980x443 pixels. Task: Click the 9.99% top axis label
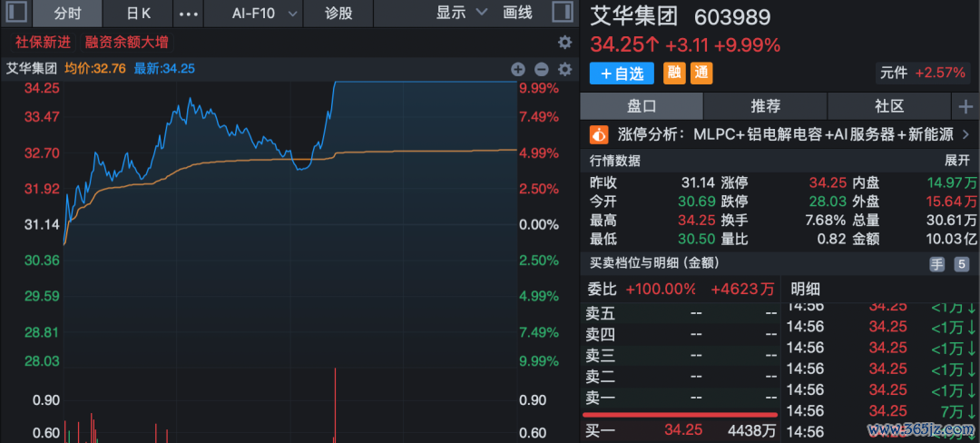click(539, 89)
